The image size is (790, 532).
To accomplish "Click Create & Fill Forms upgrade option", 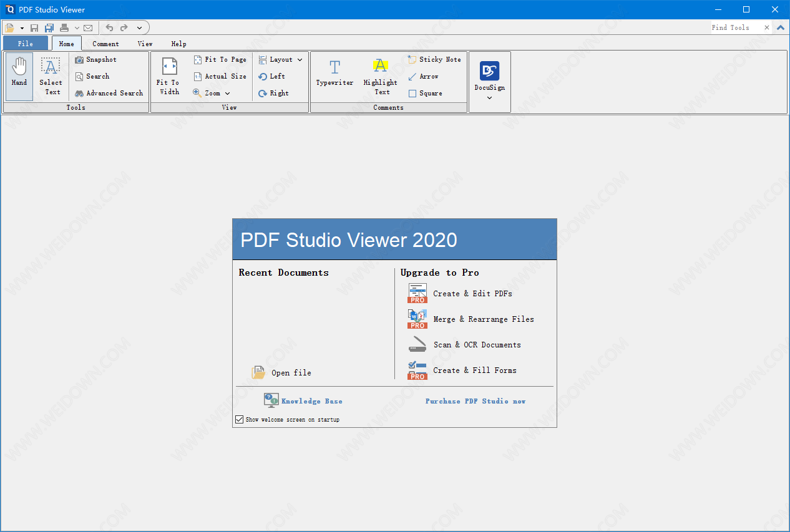I will [x=462, y=370].
